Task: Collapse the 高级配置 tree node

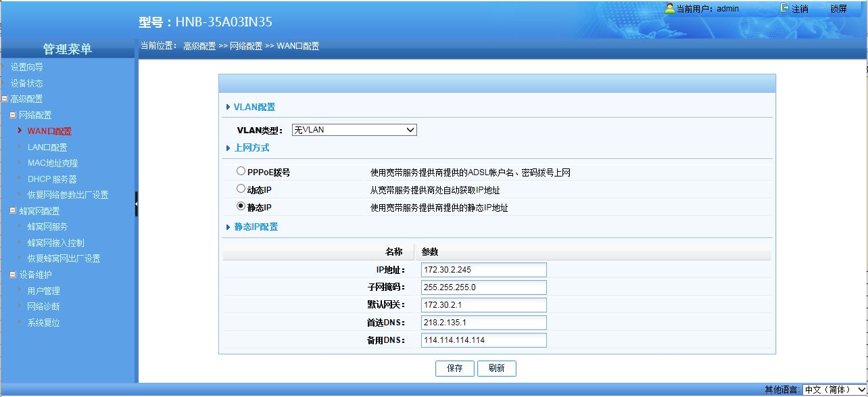Action: 5,99
